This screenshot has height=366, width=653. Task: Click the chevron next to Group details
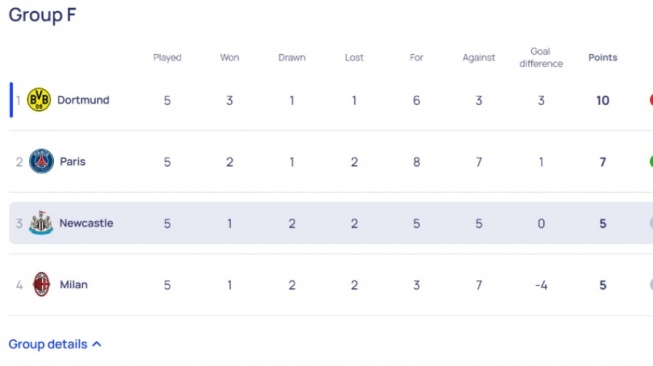(97, 344)
